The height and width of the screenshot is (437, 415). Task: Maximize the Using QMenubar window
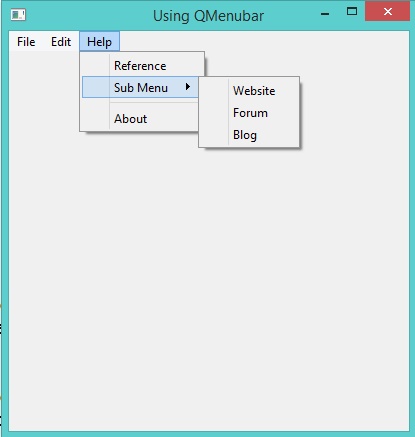(352, 12)
